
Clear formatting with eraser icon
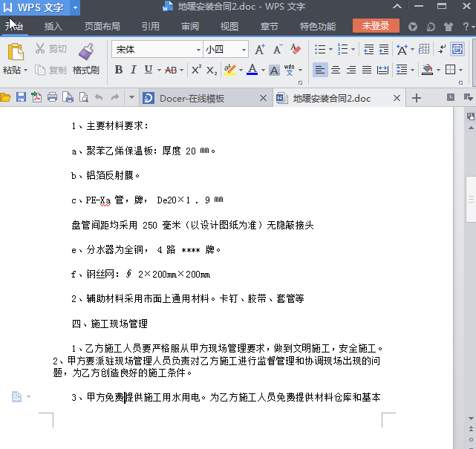(296, 49)
